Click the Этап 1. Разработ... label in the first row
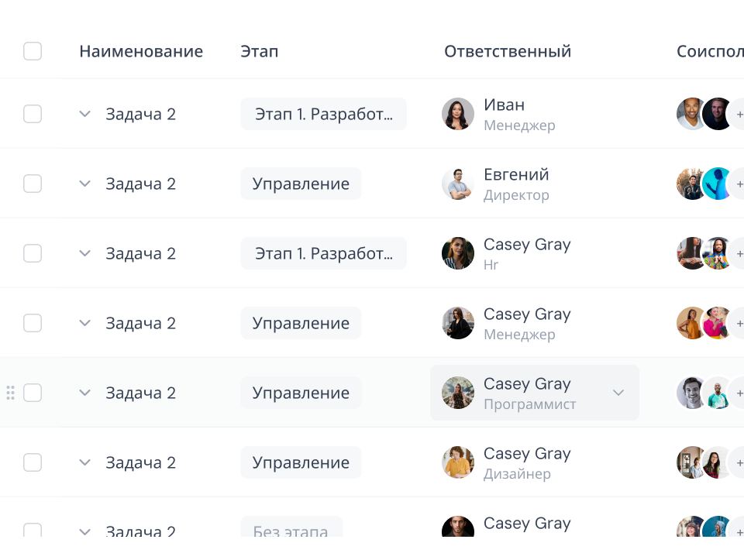This screenshot has height=560, width=744. click(x=323, y=113)
